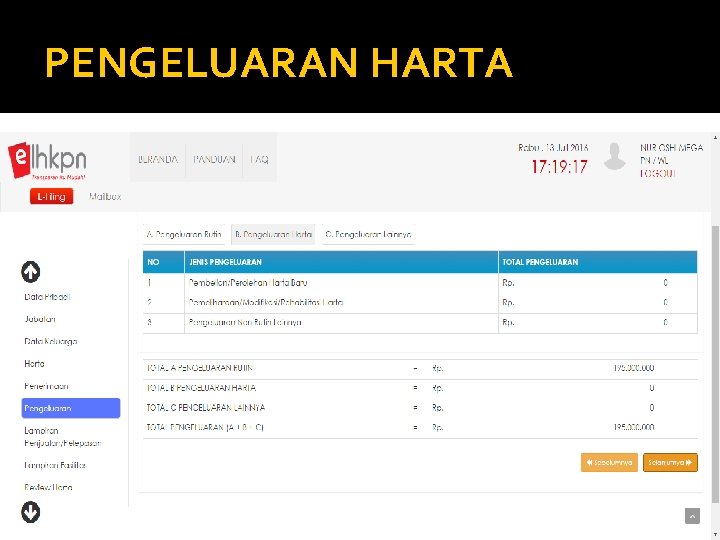Click the sidebar up arrow icon
Screen dimensions: 720x540
click(x=30, y=272)
